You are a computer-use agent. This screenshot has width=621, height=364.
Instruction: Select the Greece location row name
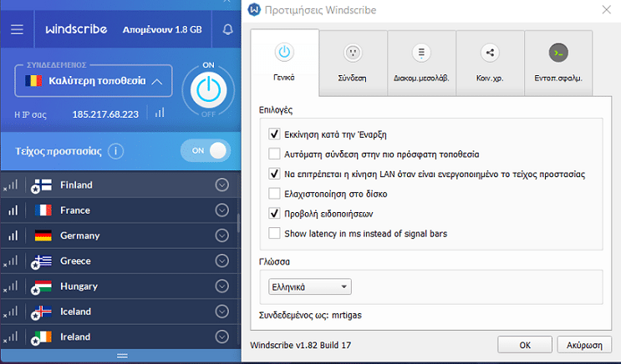tap(75, 260)
